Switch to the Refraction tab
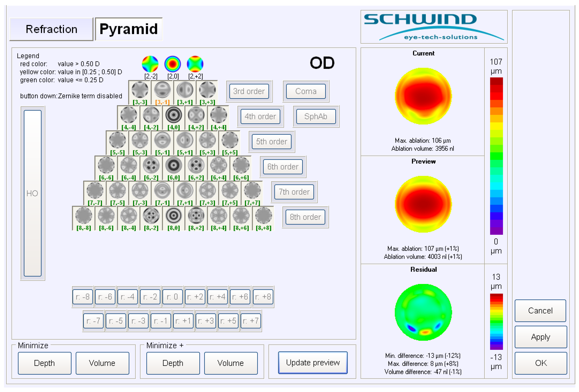 pyautogui.click(x=51, y=29)
